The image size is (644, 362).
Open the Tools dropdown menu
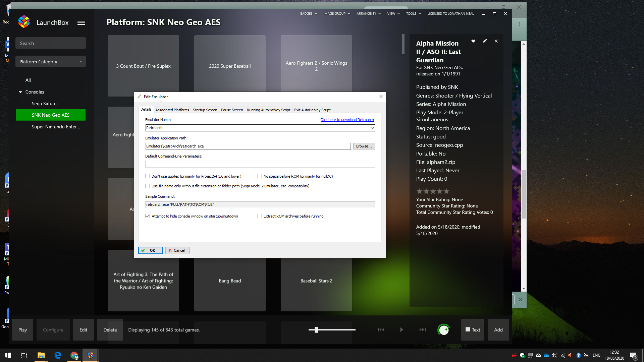[414, 14]
